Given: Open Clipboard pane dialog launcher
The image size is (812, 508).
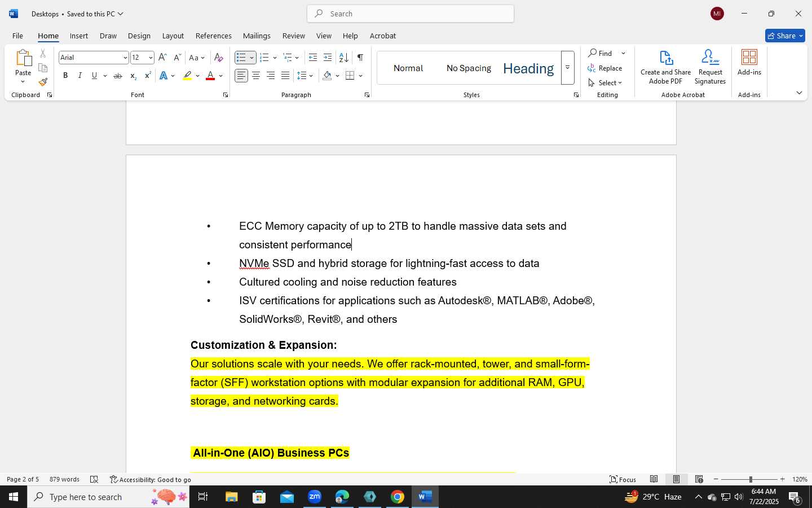Looking at the screenshot, I should click(x=50, y=95).
